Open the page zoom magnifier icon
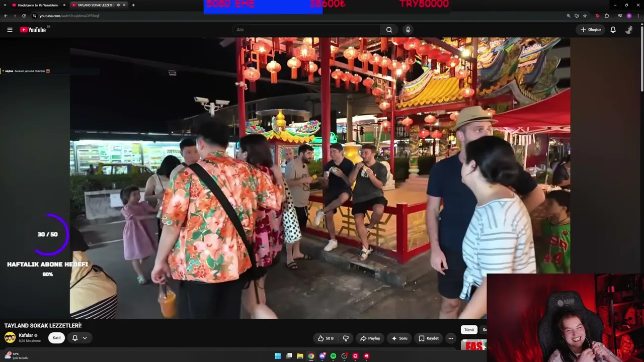The height and width of the screenshot is (362, 644). [569, 16]
